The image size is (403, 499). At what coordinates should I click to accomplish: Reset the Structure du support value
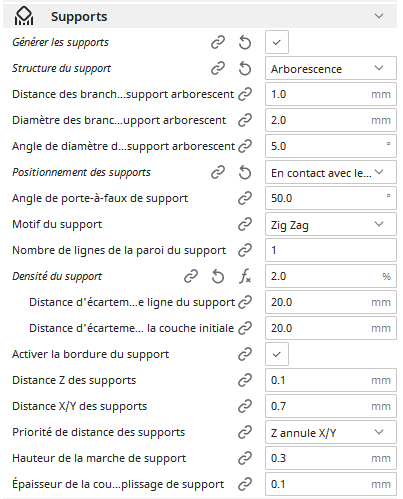point(245,69)
